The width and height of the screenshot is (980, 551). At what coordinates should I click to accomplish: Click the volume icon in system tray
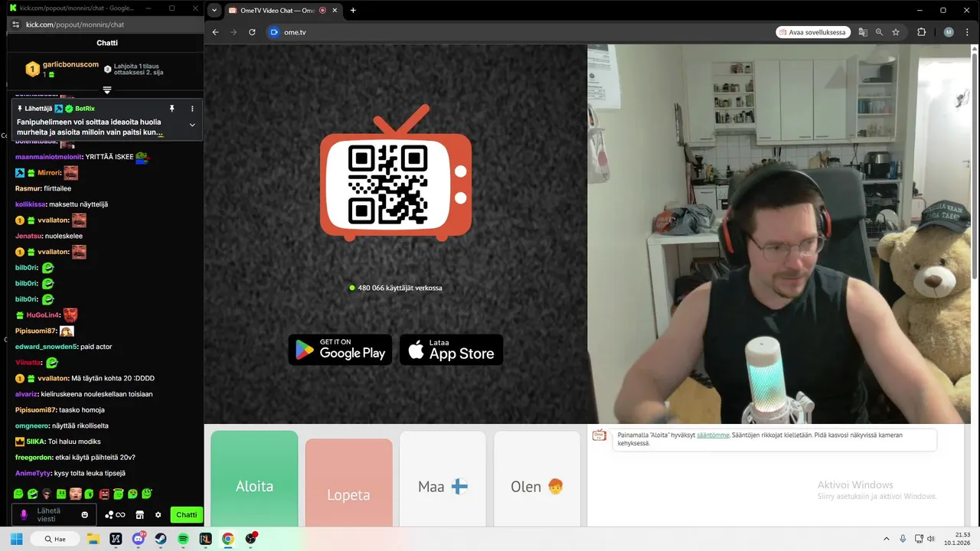(x=931, y=539)
